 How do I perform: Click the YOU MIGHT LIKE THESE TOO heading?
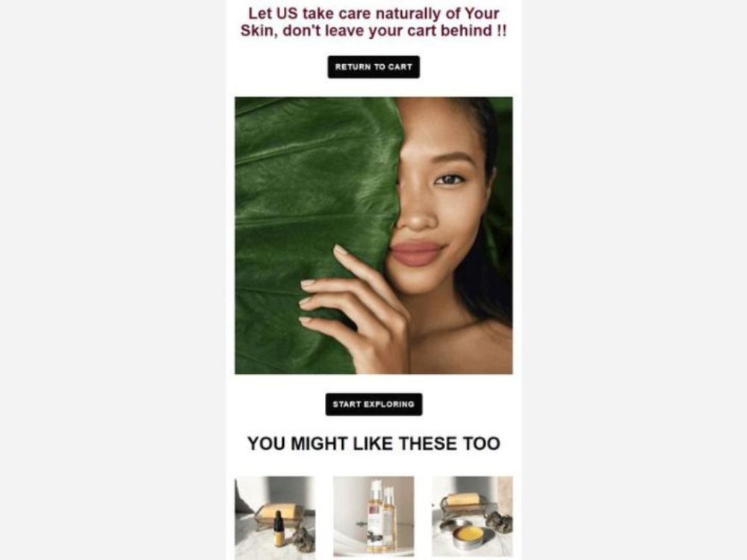tap(373, 444)
